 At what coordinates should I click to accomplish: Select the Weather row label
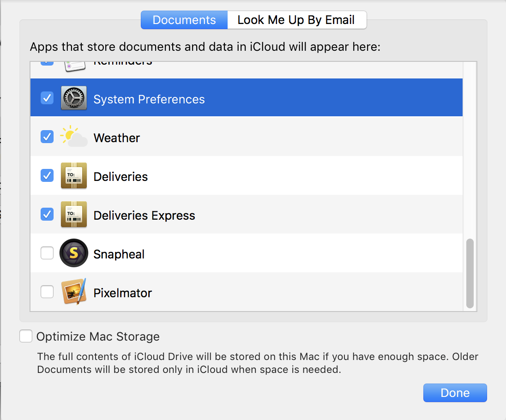click(117, 138)
